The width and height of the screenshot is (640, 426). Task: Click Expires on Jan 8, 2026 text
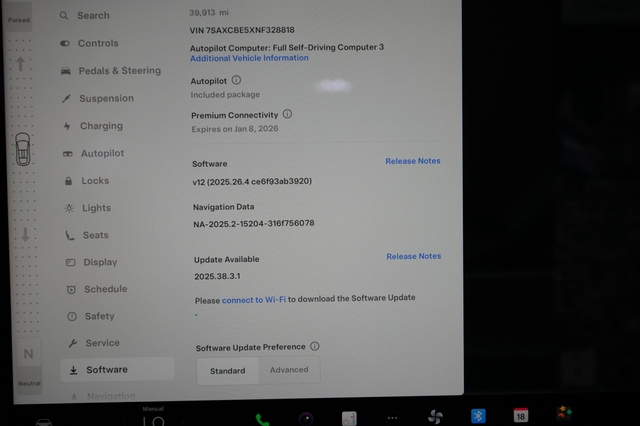pos(235,129)
